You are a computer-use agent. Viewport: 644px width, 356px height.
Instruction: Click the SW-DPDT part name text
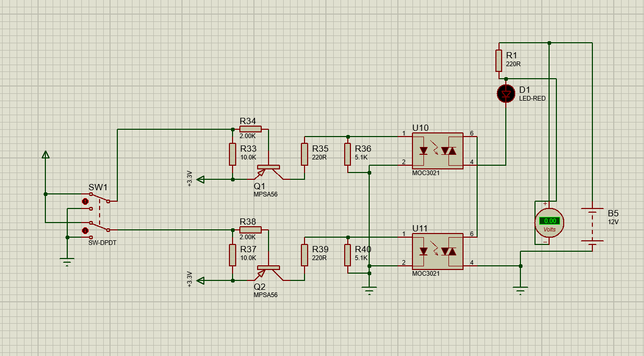coord(102,242)
